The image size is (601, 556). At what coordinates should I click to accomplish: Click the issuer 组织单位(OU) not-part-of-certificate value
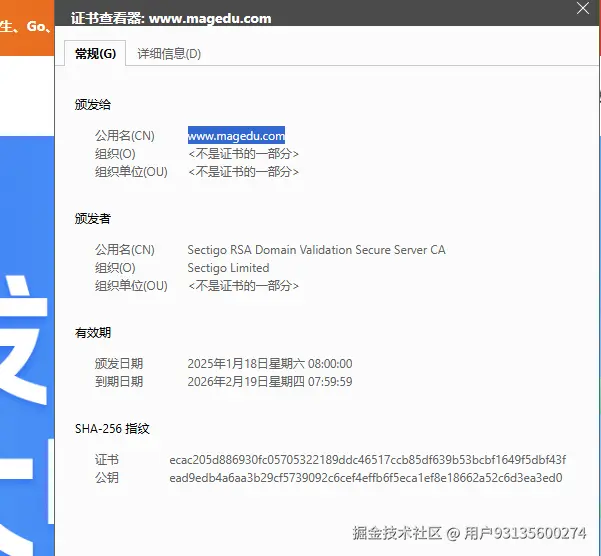(243, 285)
